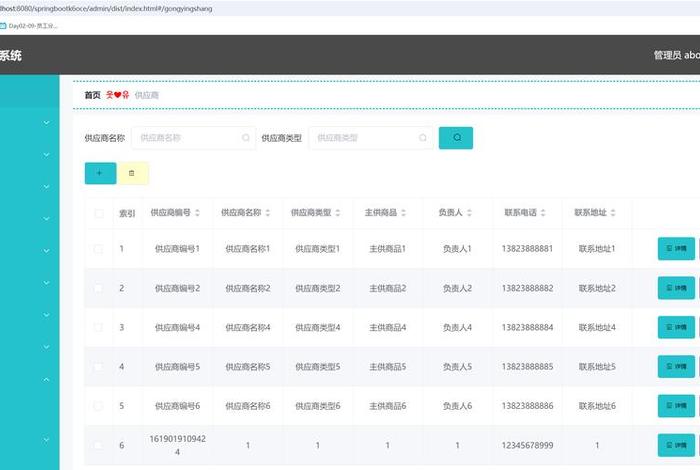Check the checkbox for row 1
The width and height of the screenshot is (700, 470).
click(98, 248)
